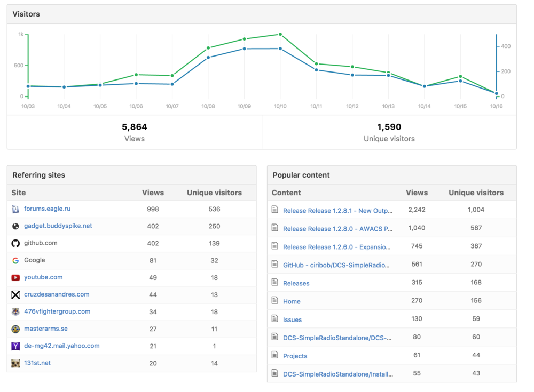534x392 pixels.
Task: Open GitHub - ciribob/DCS-SimpleRadio link
Action: pyautogui.click(x=336, y=265)
